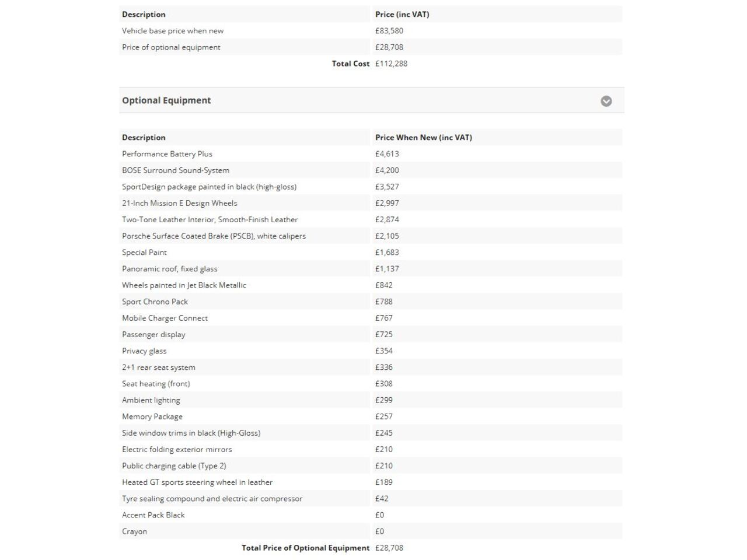This screenshot has height=560, width=747.
Task: Select the 21-Inch Mission E Design Wheels row
Action: [180, 203]
